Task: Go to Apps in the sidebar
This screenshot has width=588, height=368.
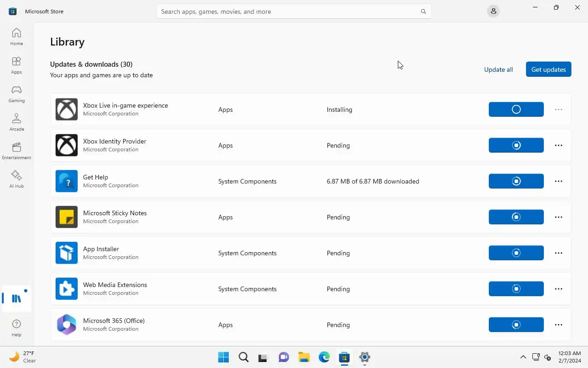Action: point(17,65)
